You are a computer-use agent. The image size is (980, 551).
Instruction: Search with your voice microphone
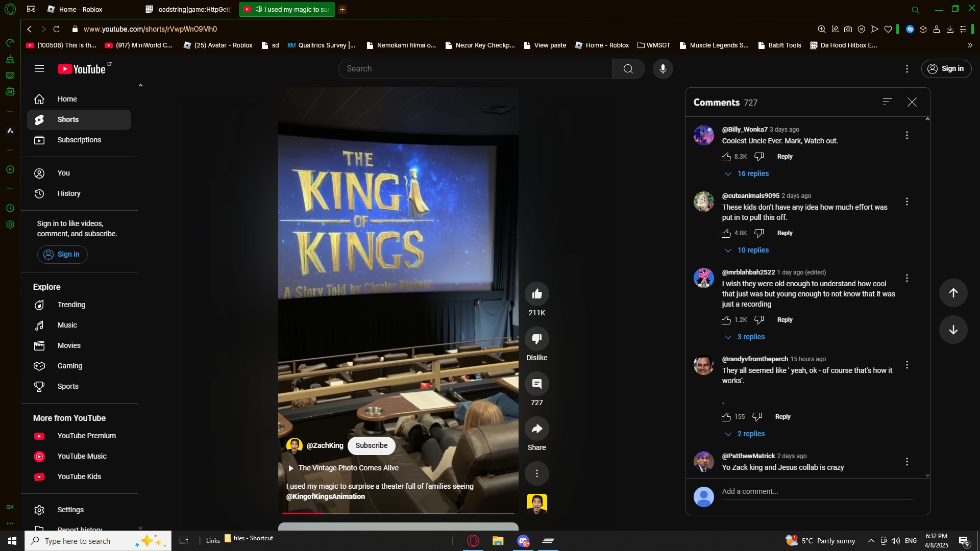[x=663, y=69]
